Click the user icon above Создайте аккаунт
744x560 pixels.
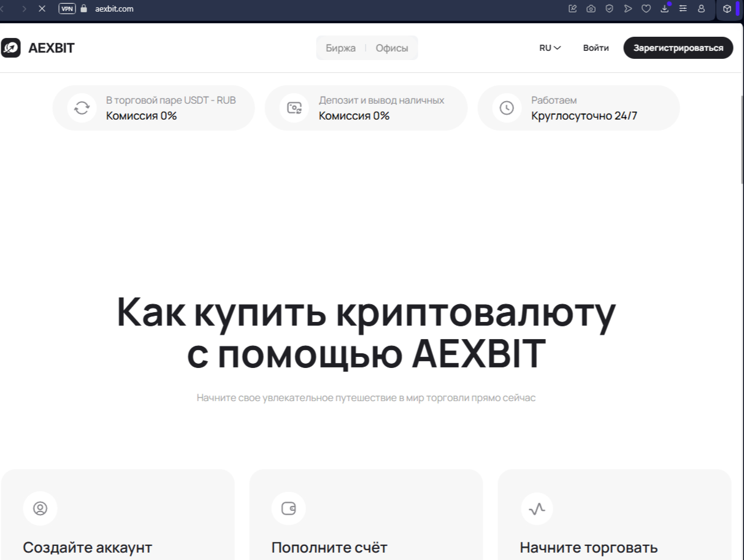click(40, 508)
